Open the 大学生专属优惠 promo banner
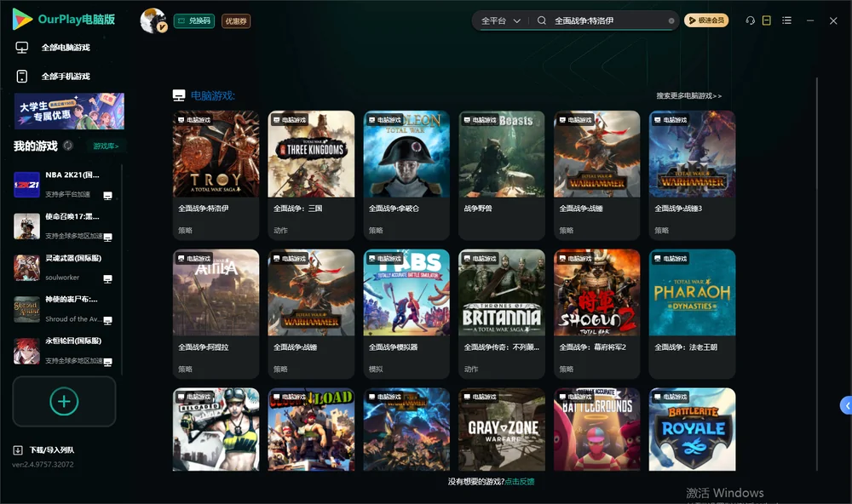This screenshot has width=852, height=504. click(x=69, y=111)
